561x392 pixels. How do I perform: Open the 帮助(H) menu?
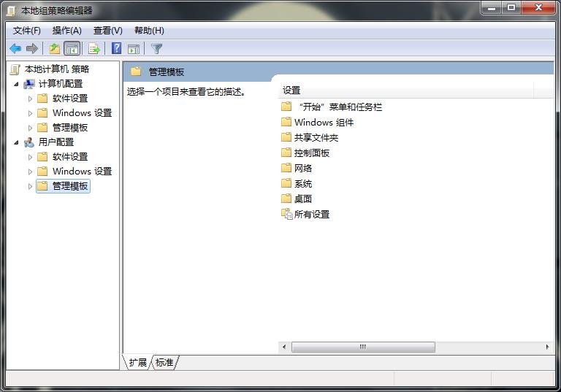click(149, 31)
